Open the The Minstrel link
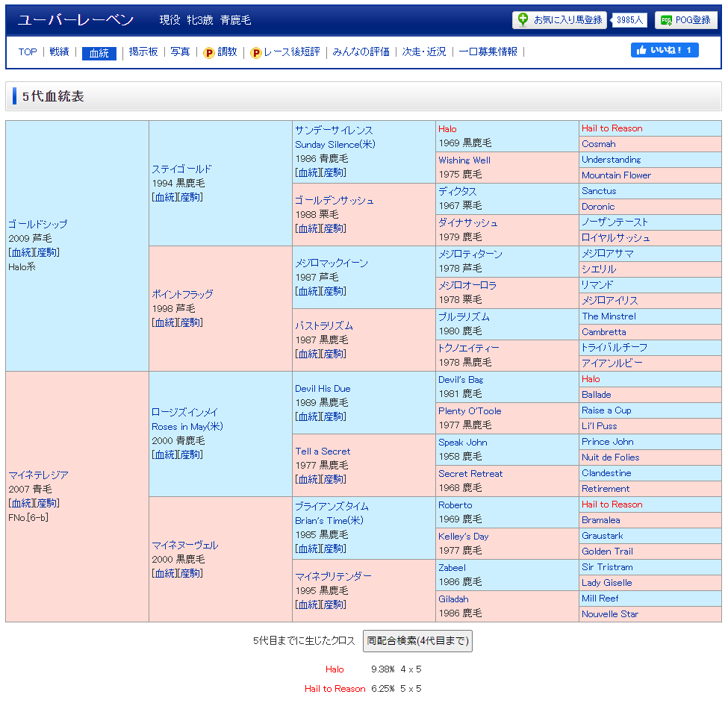 [609, 316]
